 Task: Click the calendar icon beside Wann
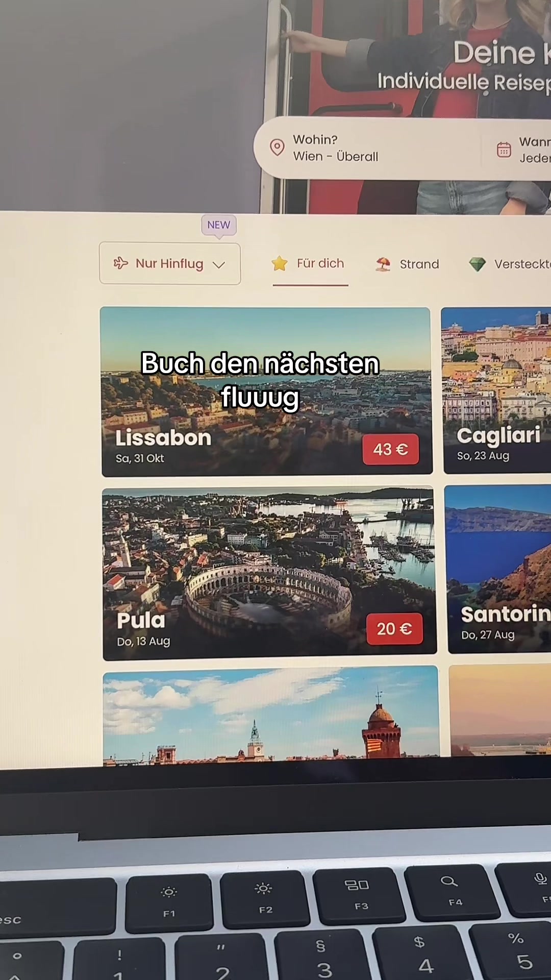(504, 150)
